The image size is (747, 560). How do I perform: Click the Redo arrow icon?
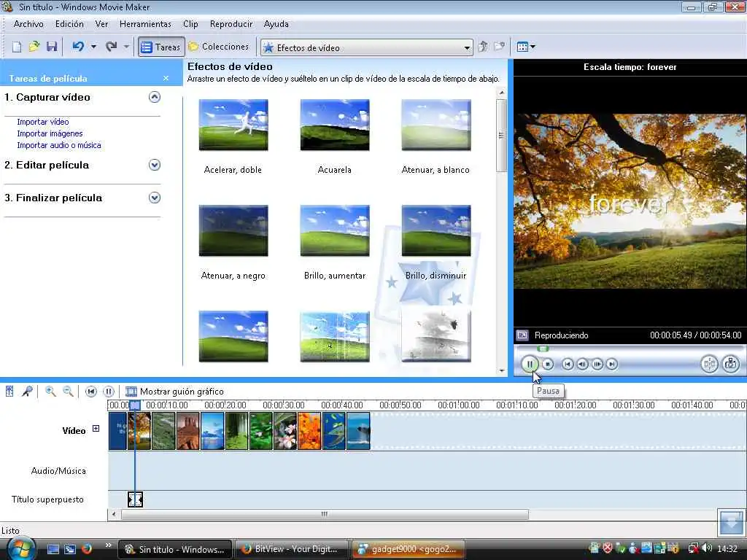point(112,47)
